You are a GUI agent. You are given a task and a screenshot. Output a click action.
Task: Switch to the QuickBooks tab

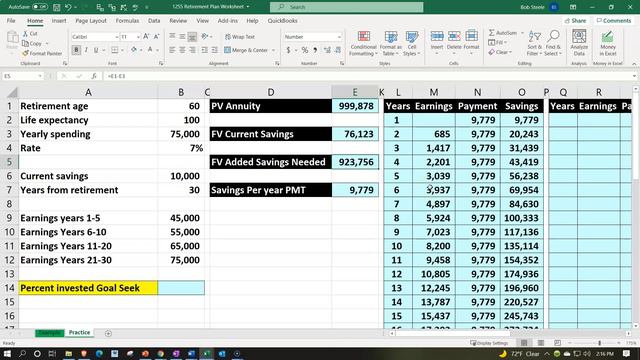(x=282, y=20)
